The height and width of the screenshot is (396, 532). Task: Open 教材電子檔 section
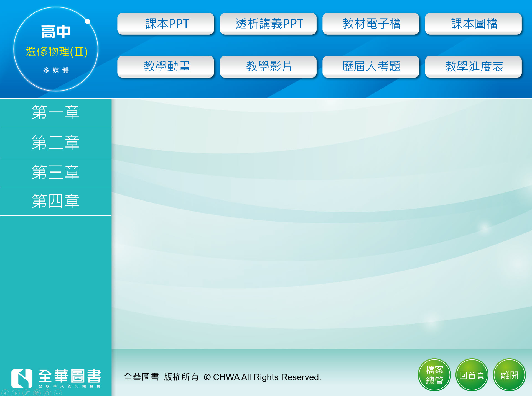coord(371,24)
